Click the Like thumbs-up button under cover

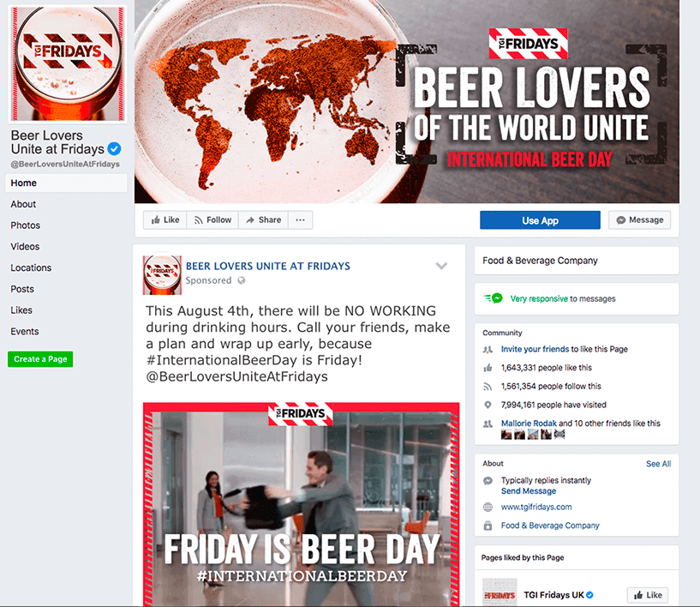tap(165, 220)
